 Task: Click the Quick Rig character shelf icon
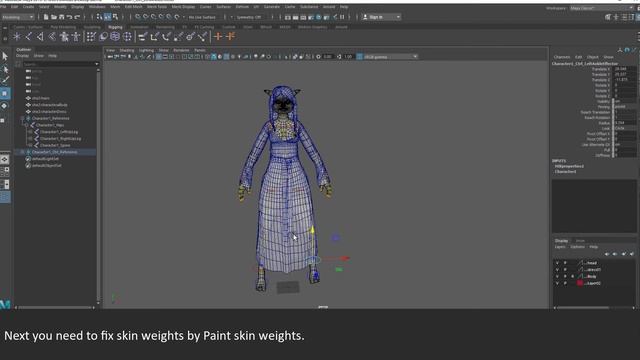[64, 37]
